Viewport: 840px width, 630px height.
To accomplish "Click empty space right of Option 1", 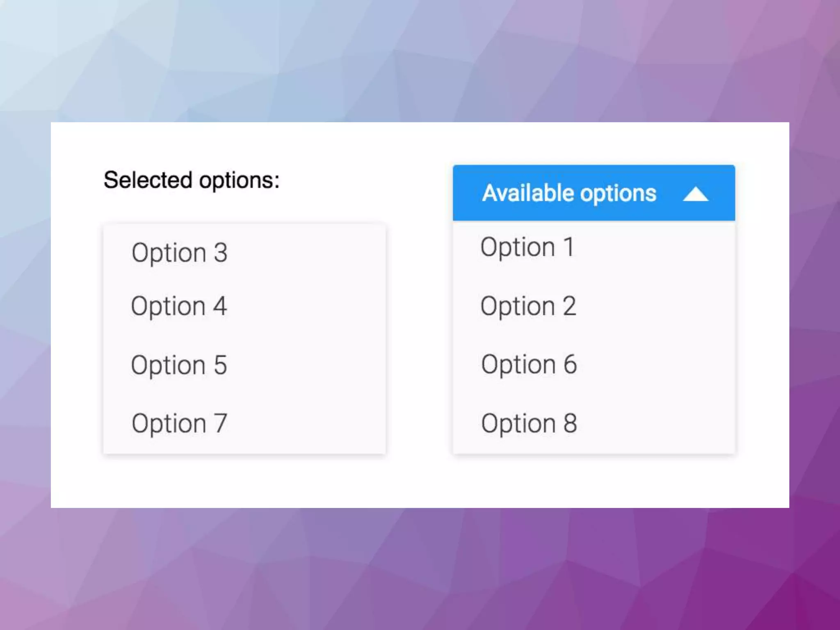I will (x=656, y=247).
